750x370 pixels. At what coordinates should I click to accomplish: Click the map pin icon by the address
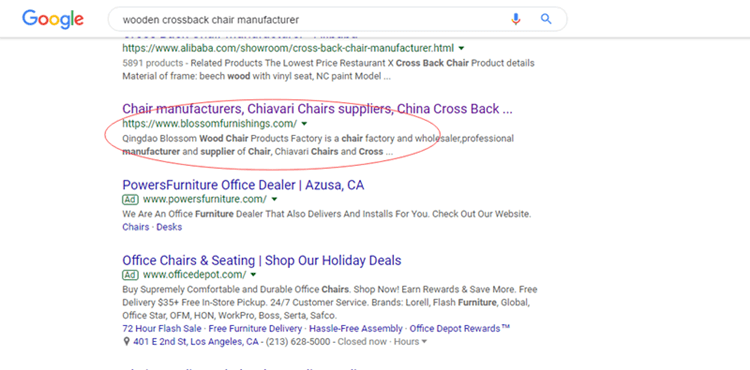point(126,342)
